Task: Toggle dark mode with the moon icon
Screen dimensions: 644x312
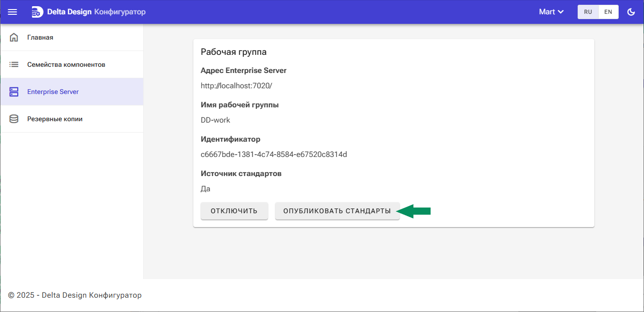Action: click(631, 12)
